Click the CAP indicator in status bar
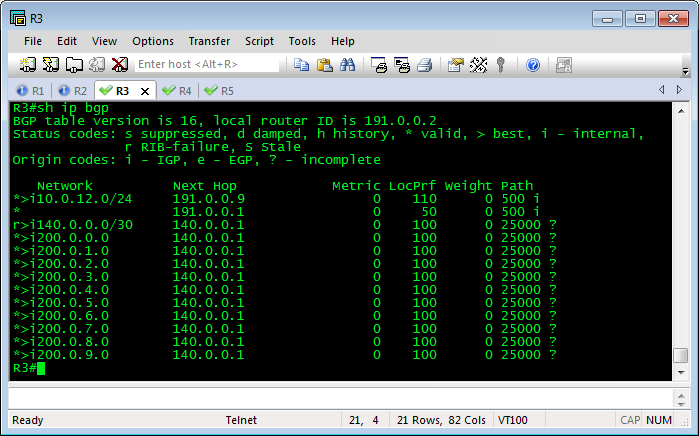 point(630,420)
